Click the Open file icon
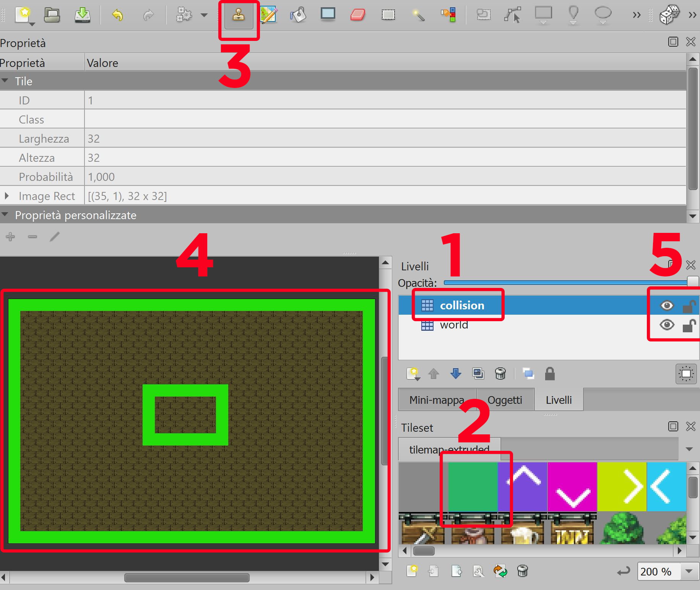The height and width of the screenshot is (590, 700). [x=52, y=15]
